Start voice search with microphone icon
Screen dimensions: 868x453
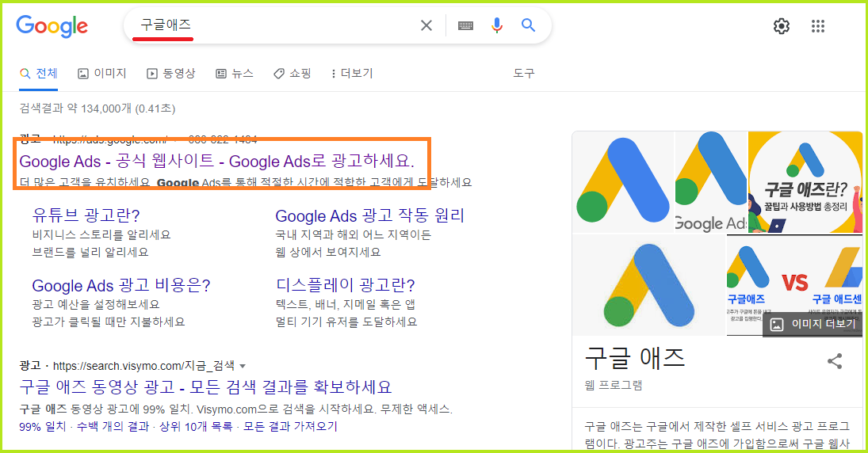point(497,25)
